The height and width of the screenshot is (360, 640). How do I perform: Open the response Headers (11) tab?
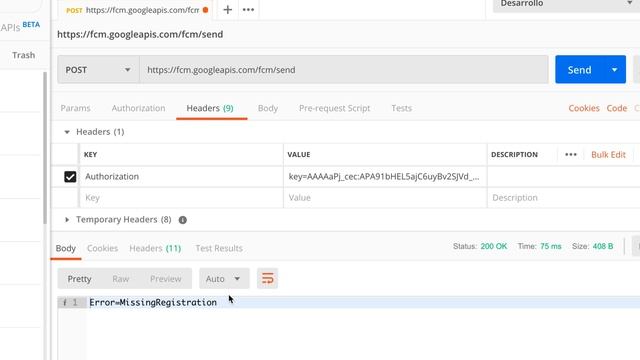[x=155, y=248]
